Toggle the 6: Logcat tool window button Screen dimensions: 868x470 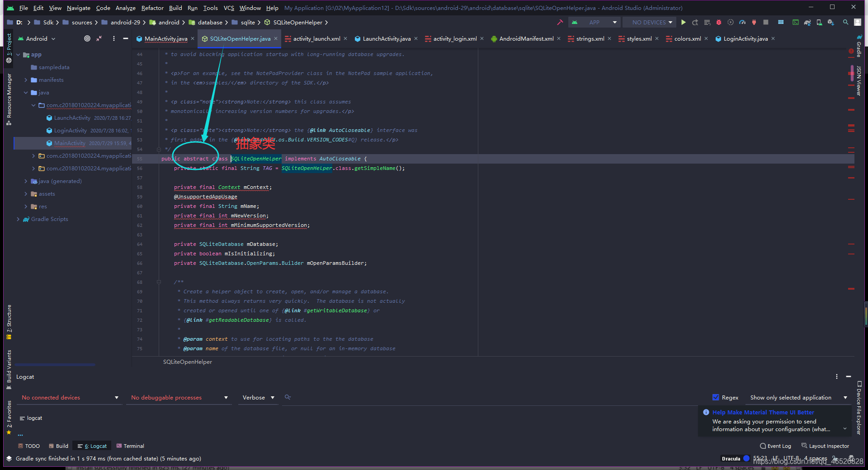pyautogui.click(x=92, y=446)
